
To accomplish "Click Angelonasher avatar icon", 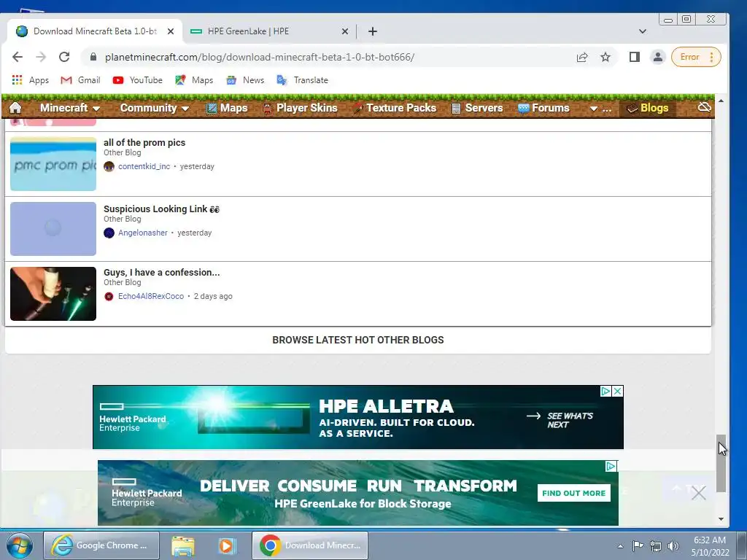I will pos(109,233).
